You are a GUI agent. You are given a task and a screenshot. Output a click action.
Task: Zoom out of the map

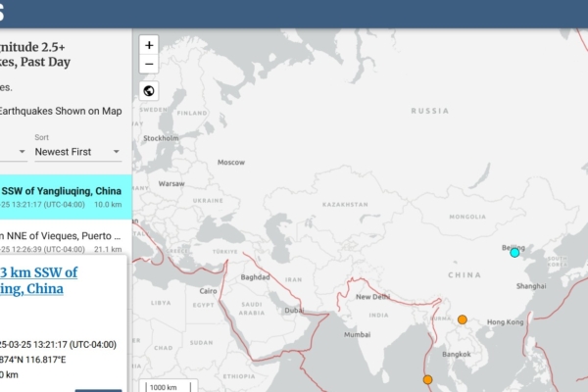pos(149,65)
